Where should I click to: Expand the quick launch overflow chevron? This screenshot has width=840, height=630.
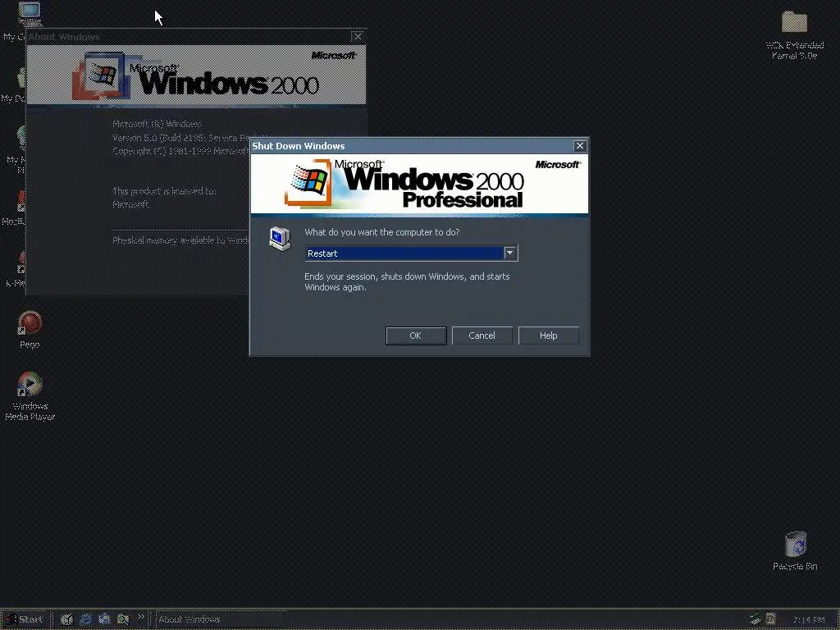pyautogui.click(x=141, y=617)
